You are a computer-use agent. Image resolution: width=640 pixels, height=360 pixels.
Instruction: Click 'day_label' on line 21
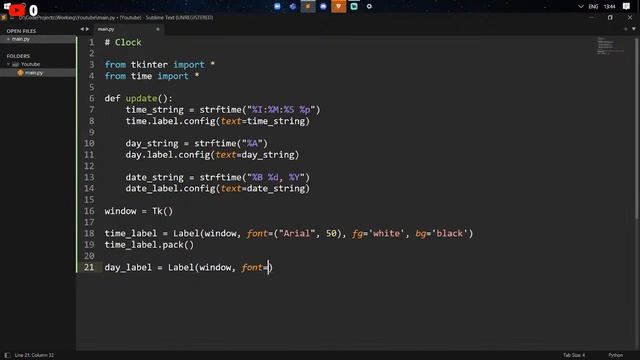[x=128, y=267]
